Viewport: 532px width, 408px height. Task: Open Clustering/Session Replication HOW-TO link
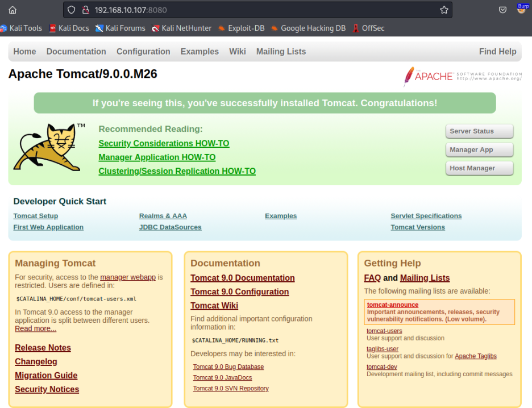(177, 171)
